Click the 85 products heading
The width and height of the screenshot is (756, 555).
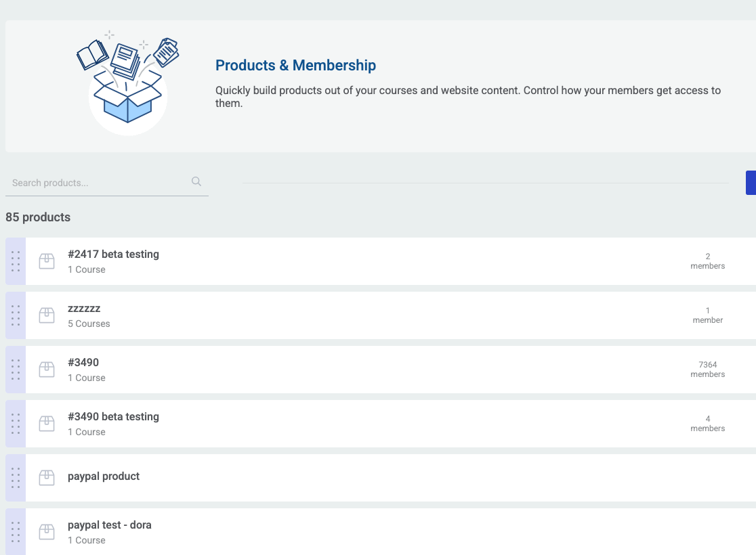[38, 217]
